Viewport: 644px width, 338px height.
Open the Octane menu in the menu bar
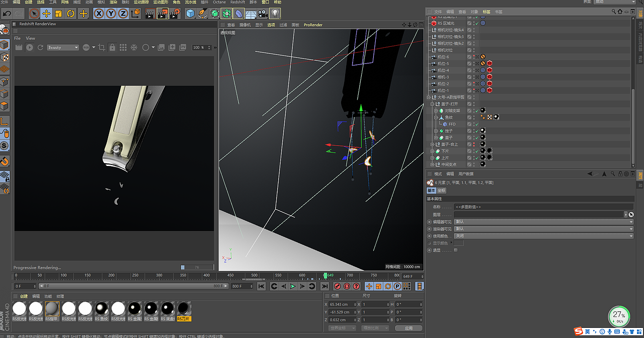(219, 2)
